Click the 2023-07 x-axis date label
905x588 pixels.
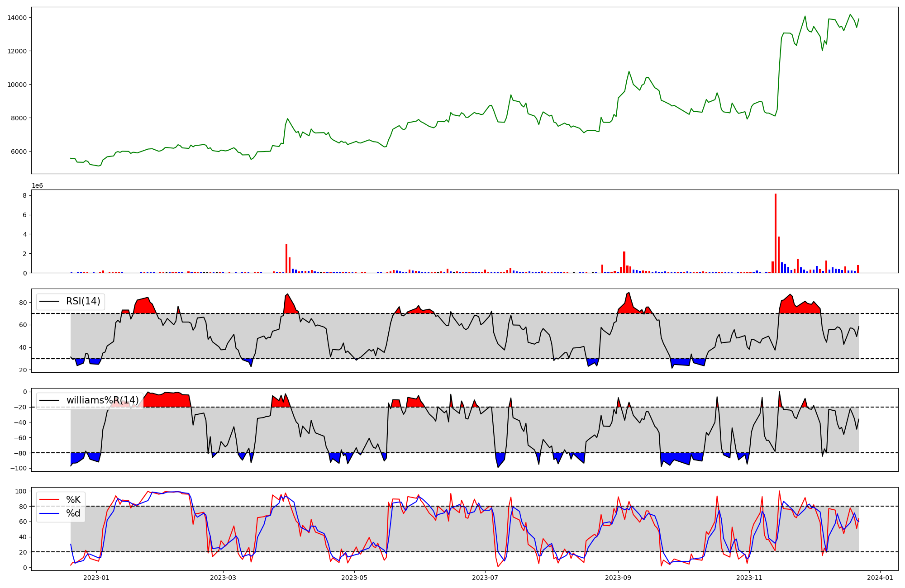485,578
